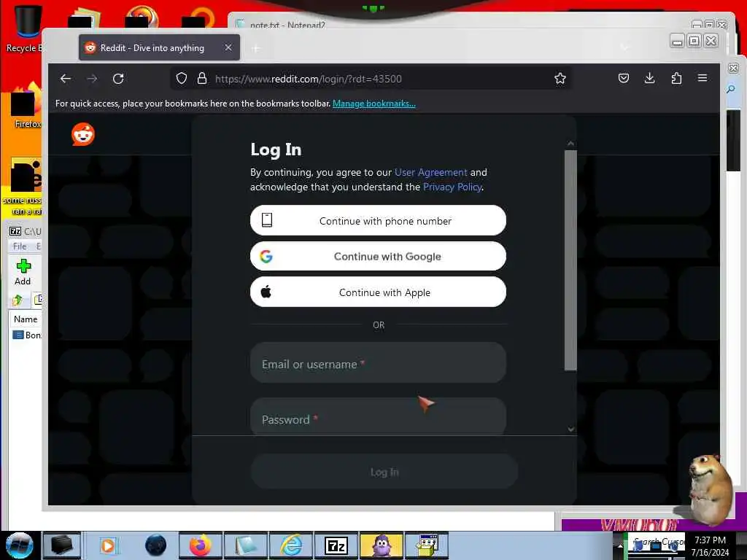Open the File menu in 7-Zip window

20,246
